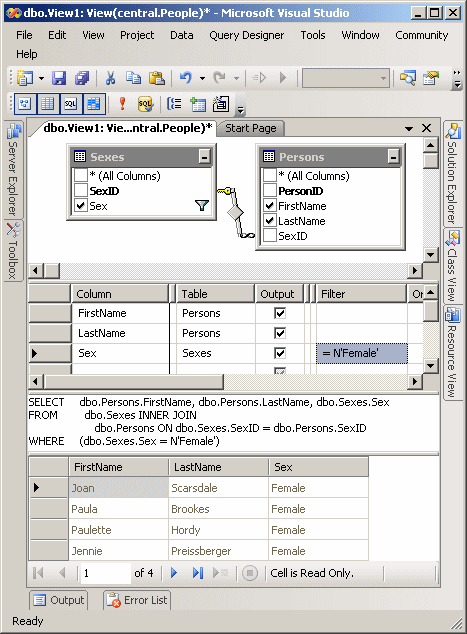The width and height of the screenshot is (467, 634).
Task: Click the Add New Derived Table icon
Action: [221, 104]
